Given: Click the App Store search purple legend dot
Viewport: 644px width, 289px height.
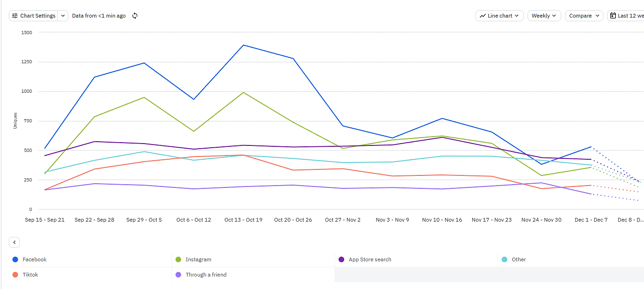Looking at the screenshot, I should [x=341, y=259].
